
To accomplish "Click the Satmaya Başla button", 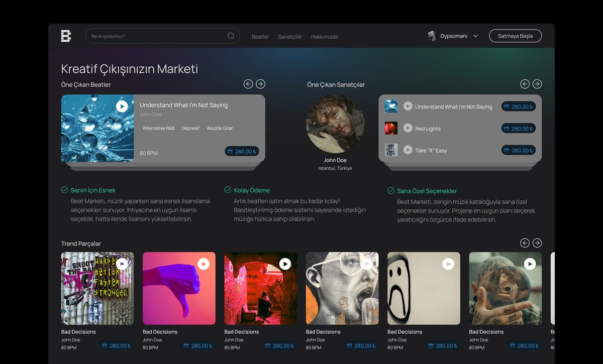I will click(515, 36).
